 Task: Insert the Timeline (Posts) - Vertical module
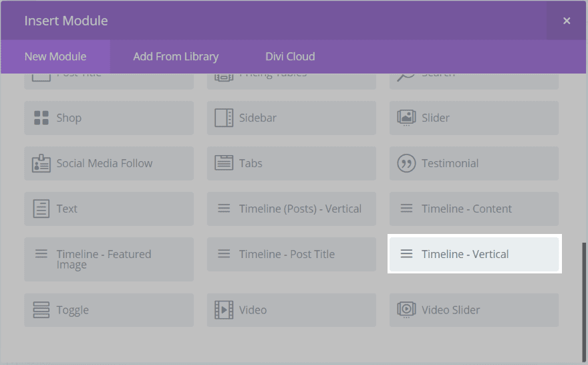click(x=291, y=209)
